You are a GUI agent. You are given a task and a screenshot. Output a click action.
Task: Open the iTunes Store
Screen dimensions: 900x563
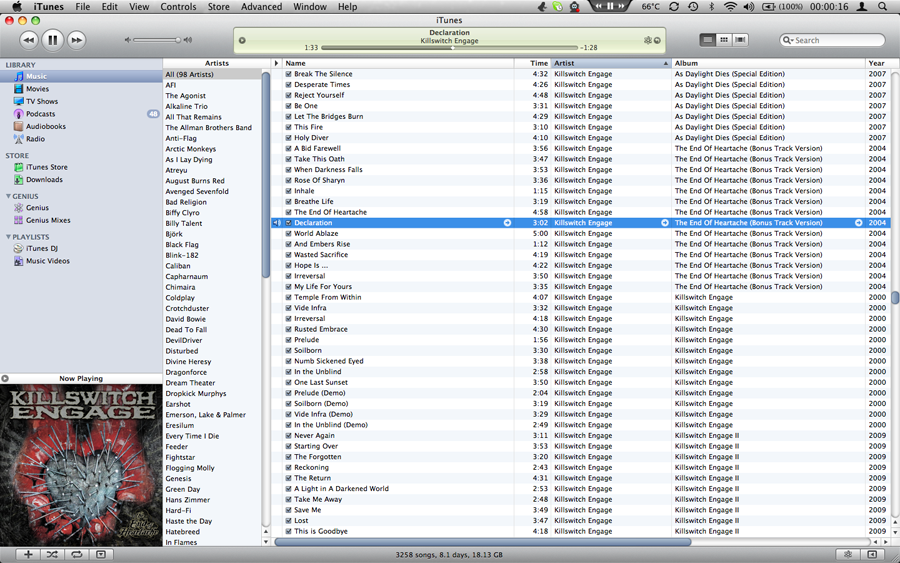(46, 167)
